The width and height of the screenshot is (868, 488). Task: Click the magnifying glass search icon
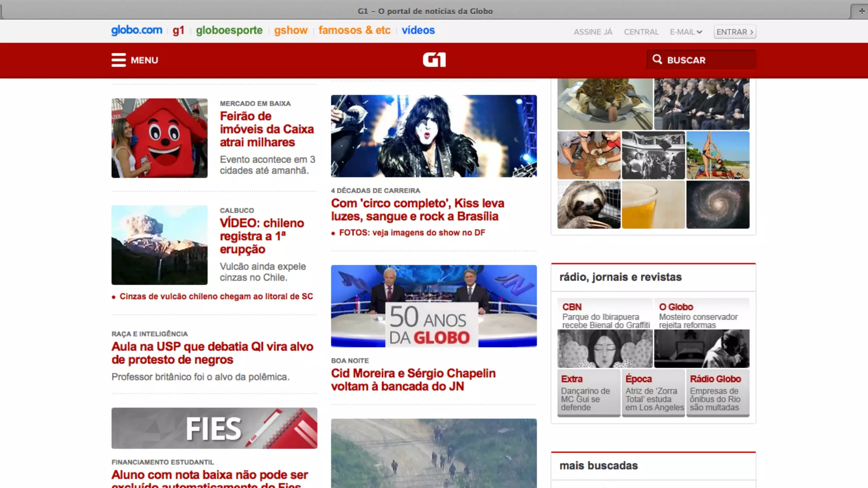657,59
